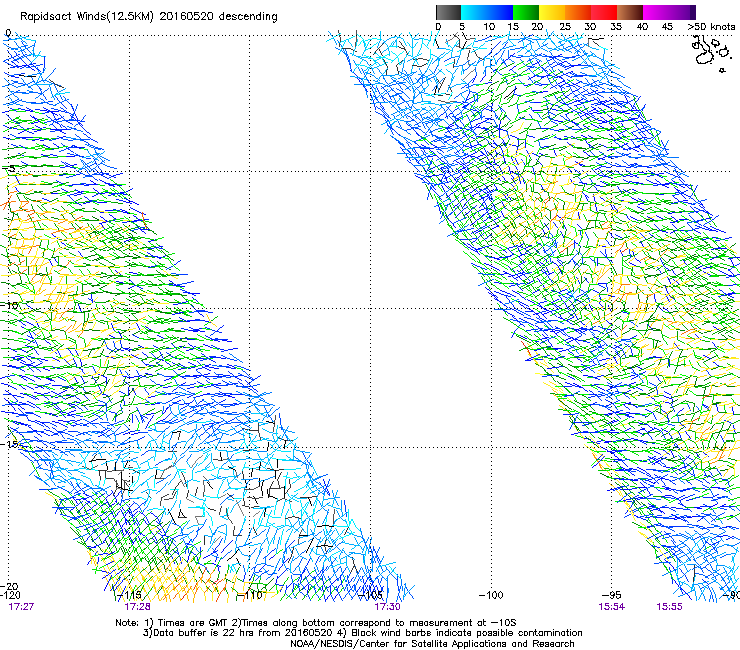Click the '17:28' pass time label
740x650 pixels.
click(137, 607)
